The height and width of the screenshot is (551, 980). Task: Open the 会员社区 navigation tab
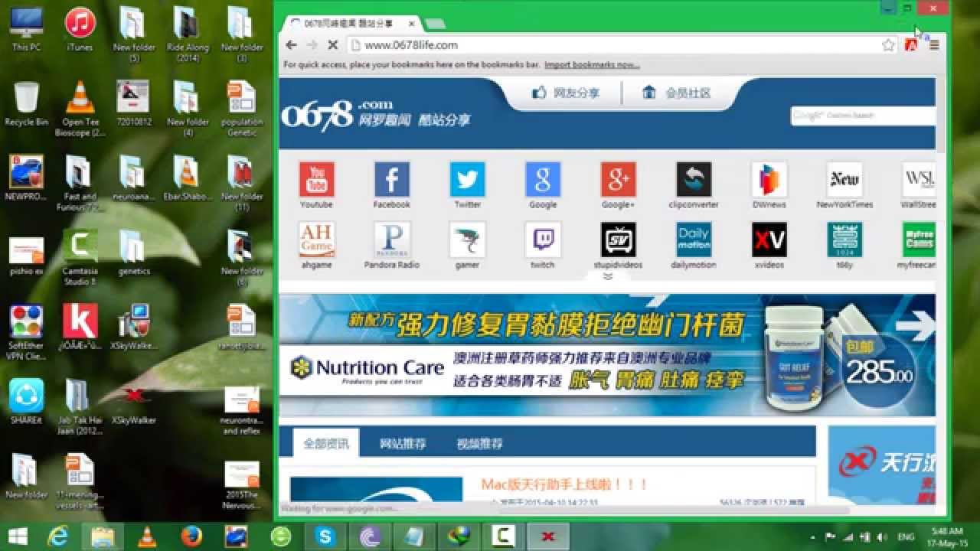[x=677, y=93]
